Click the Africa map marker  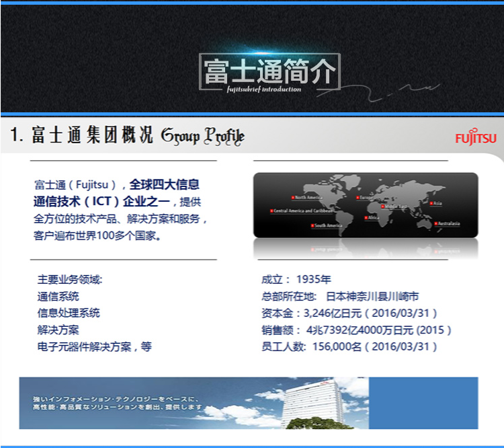[372, 218]
